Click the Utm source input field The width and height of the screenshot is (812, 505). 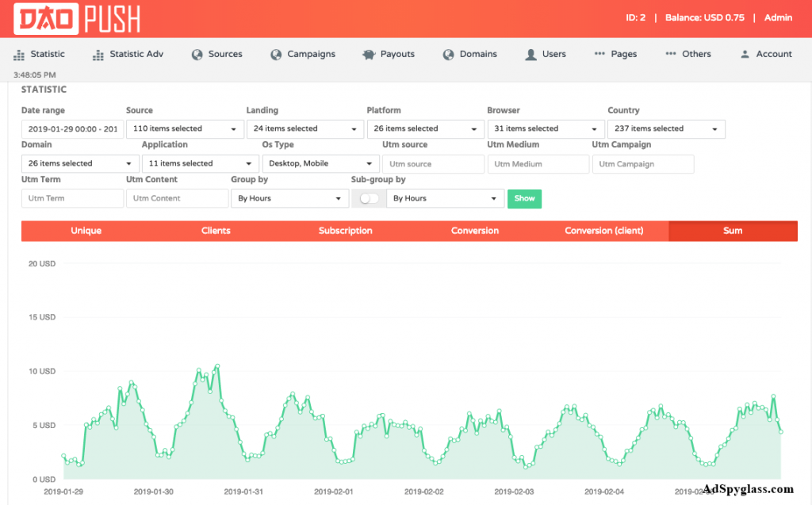point(434,164)
